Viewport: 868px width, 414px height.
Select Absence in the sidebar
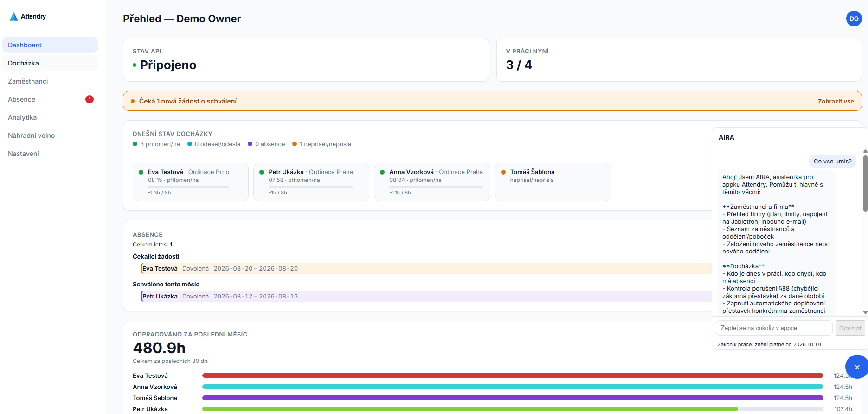pyautogui.click(x=50, y=99)
